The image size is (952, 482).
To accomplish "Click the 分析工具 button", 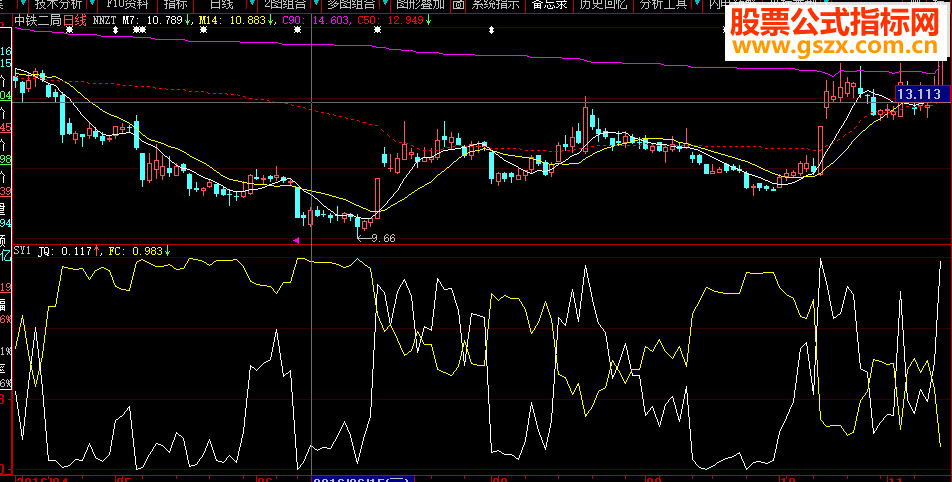I will (x=664, y=5).
